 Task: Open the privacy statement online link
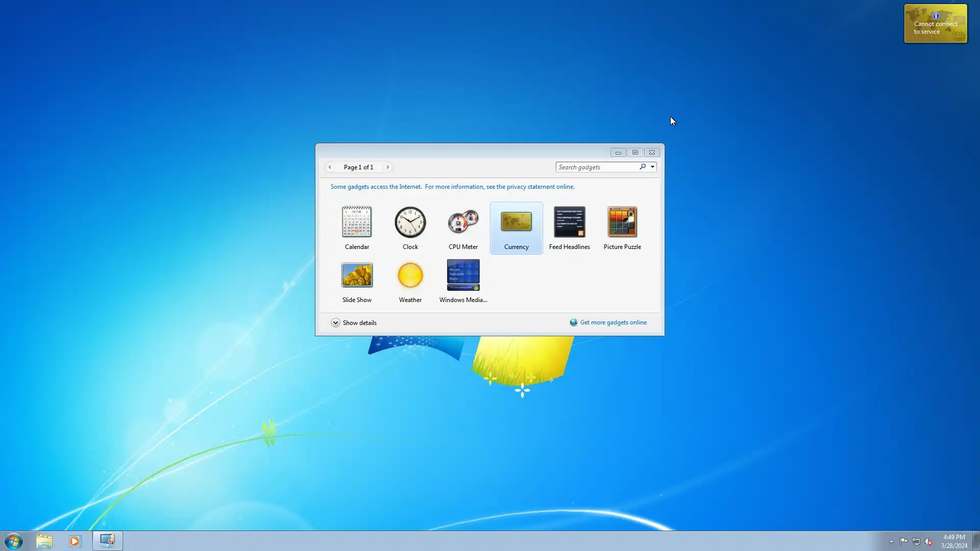point(530,187)
